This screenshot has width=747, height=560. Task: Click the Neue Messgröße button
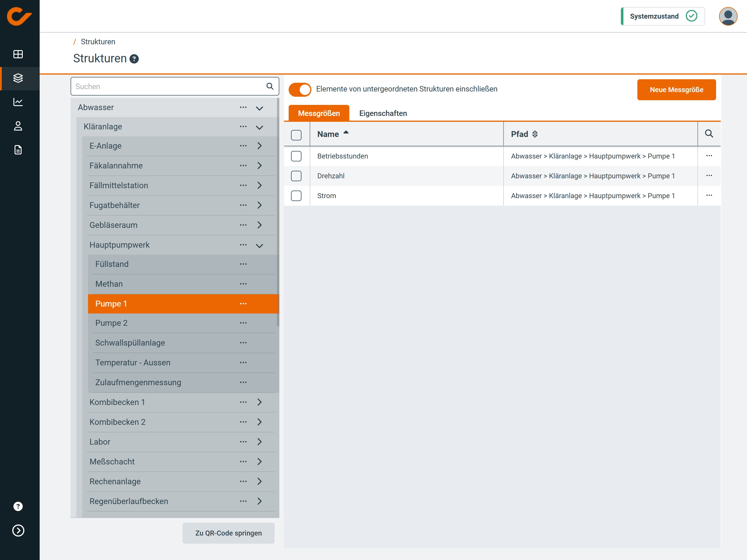[676, 90]
